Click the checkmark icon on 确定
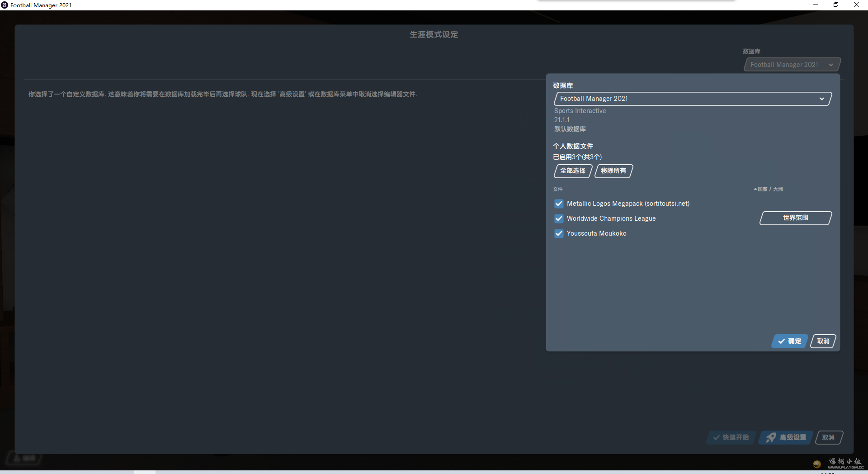This screenshot has width=868, height=474. (x=781, y=341)
